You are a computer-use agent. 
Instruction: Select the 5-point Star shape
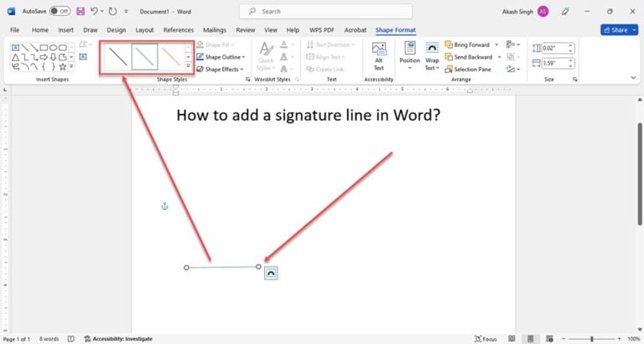[62, 66]
